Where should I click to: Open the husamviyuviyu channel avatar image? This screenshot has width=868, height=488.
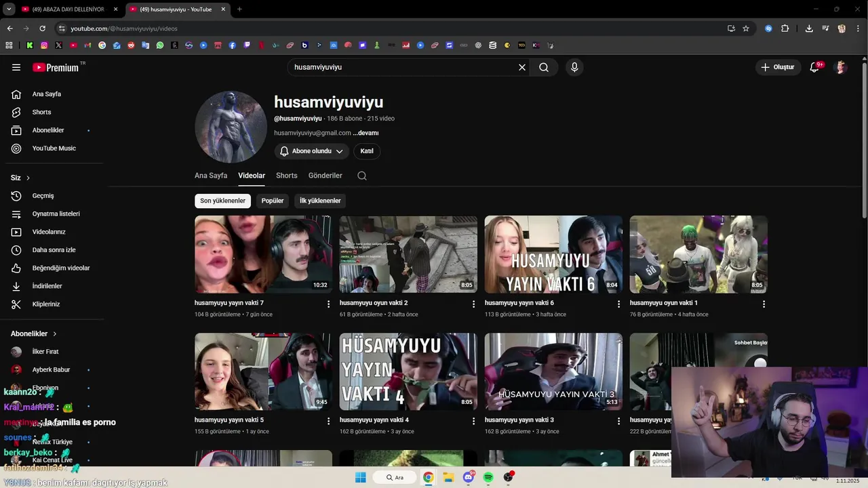pyautogui.click(x=231, y=127)
